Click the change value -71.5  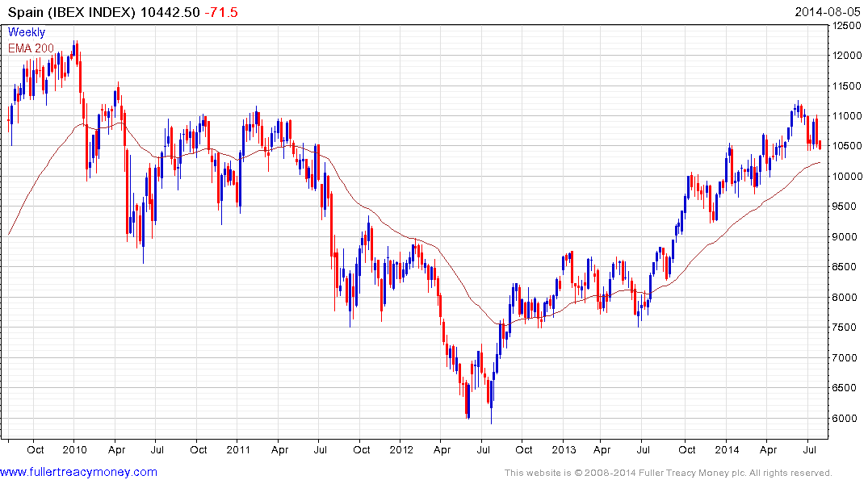(221, 12)
